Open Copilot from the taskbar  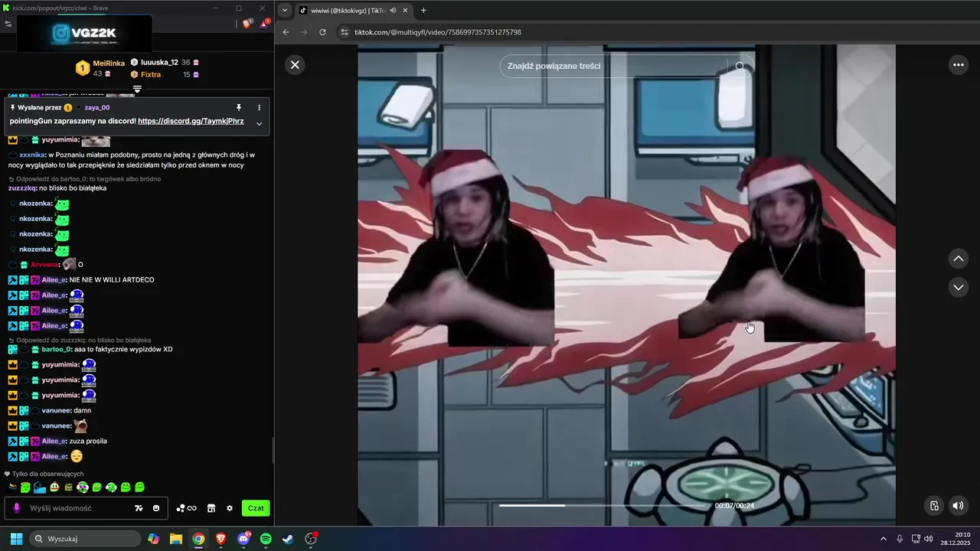pyautogui.click(x=154, y=539)
